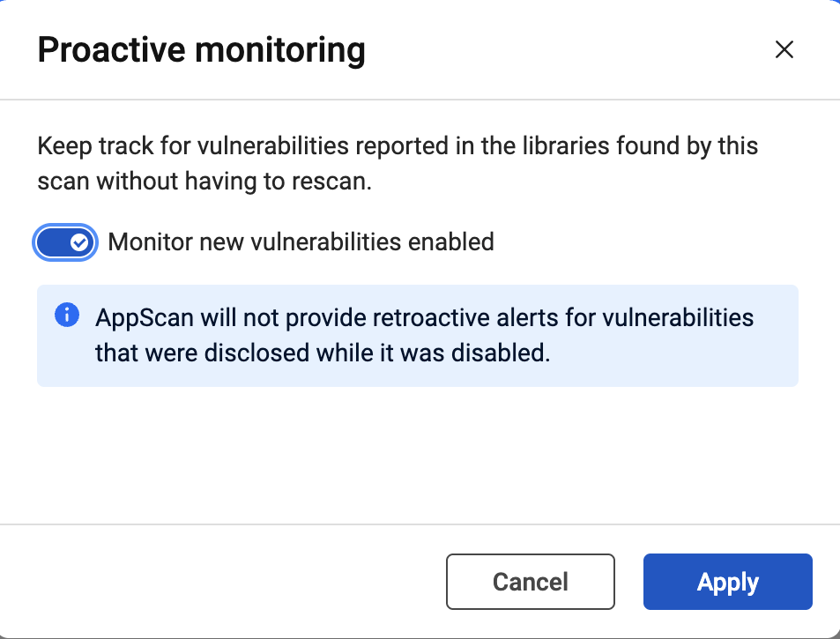
Task: Toggle the blue monitoring switch off
Action: 65,242
